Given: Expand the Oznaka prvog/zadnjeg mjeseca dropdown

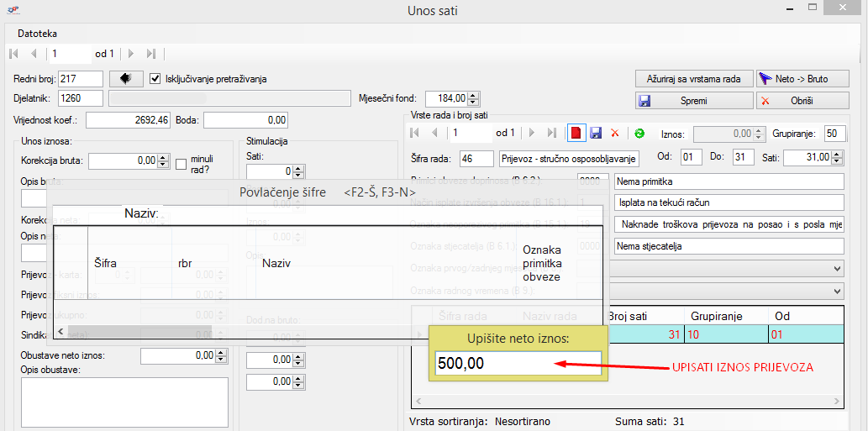Looking at the screenshot, I should (x=835, y=268).
